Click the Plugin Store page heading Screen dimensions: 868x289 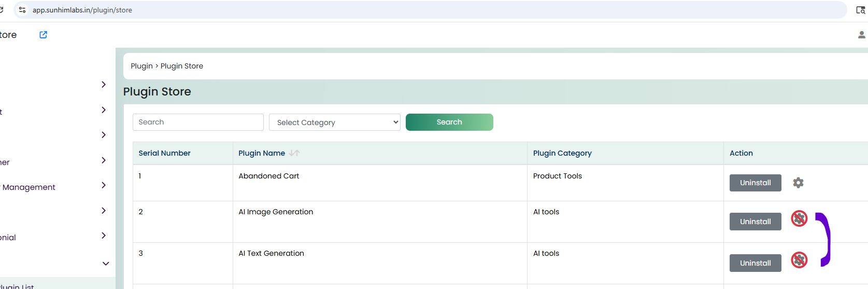pyautogui.click(x=157, y=92)
